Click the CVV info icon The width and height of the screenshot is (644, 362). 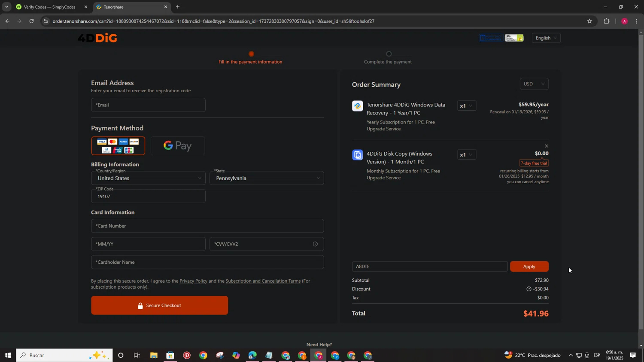click(x=315, y=244)
